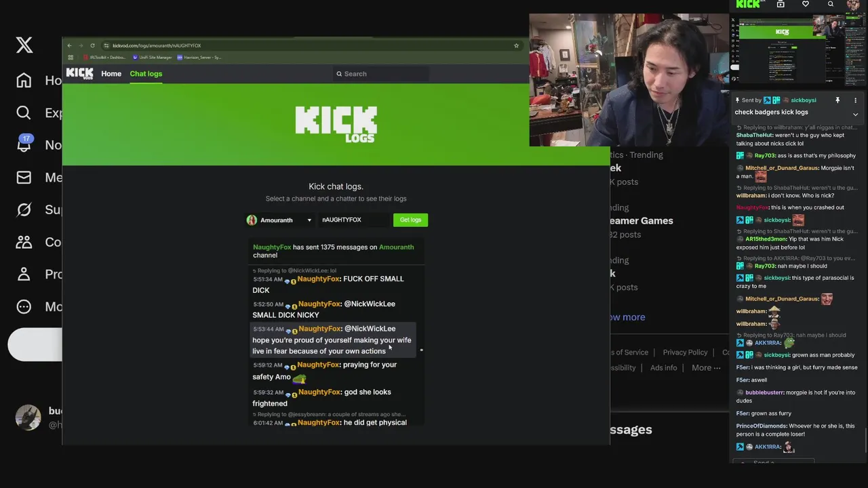
Task: Open the X Messages envelope icon
Action: pos(24,177)
